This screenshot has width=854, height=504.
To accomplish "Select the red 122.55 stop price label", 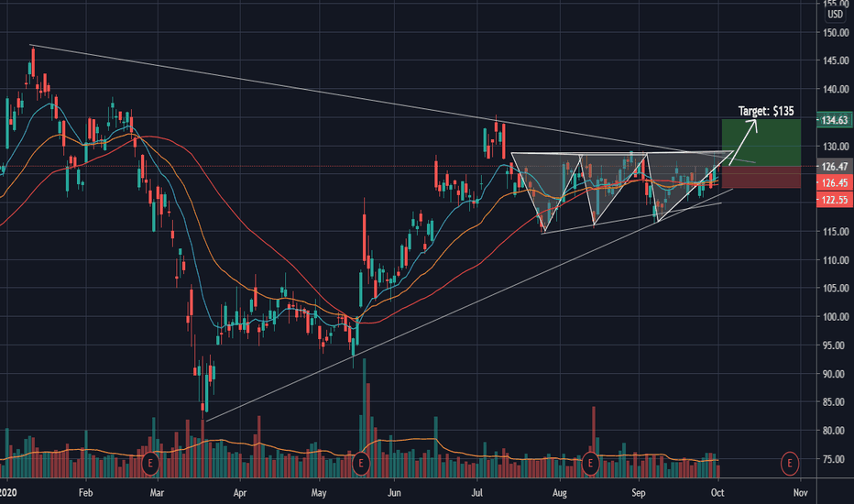I will point(836,200).
